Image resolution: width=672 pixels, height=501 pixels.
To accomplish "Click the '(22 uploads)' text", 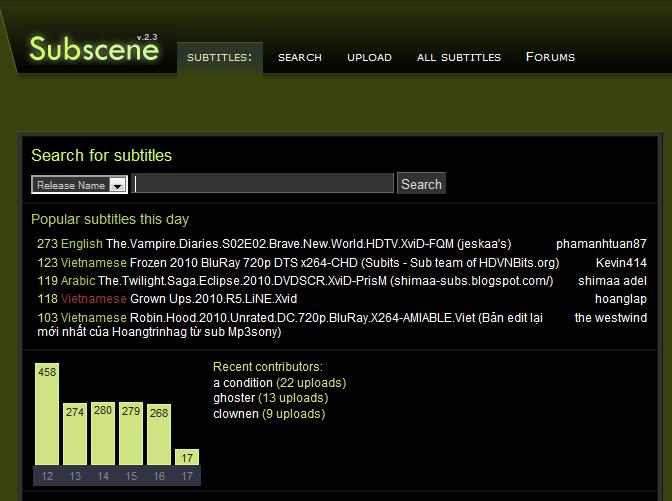I will 311,383.
